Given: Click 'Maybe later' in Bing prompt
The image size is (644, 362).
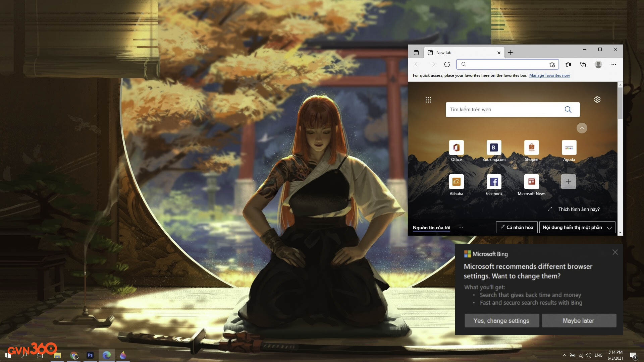Looking at the screenshot, I should (579, 321).
